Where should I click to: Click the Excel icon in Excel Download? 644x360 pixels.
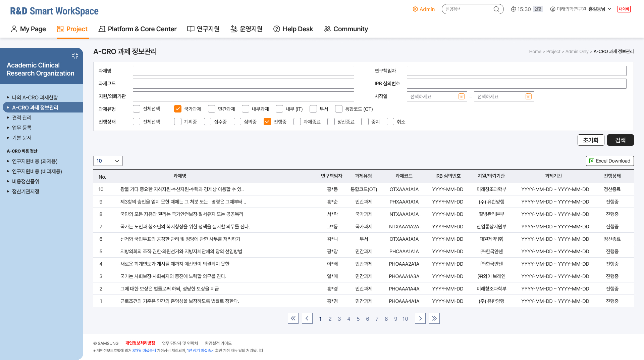click(592, 161)
